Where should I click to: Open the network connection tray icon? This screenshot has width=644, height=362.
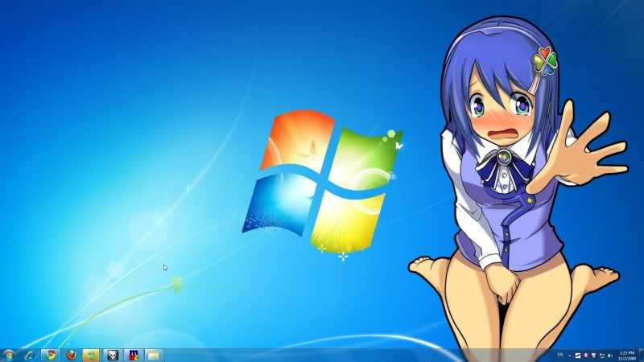tap(602, 356)
